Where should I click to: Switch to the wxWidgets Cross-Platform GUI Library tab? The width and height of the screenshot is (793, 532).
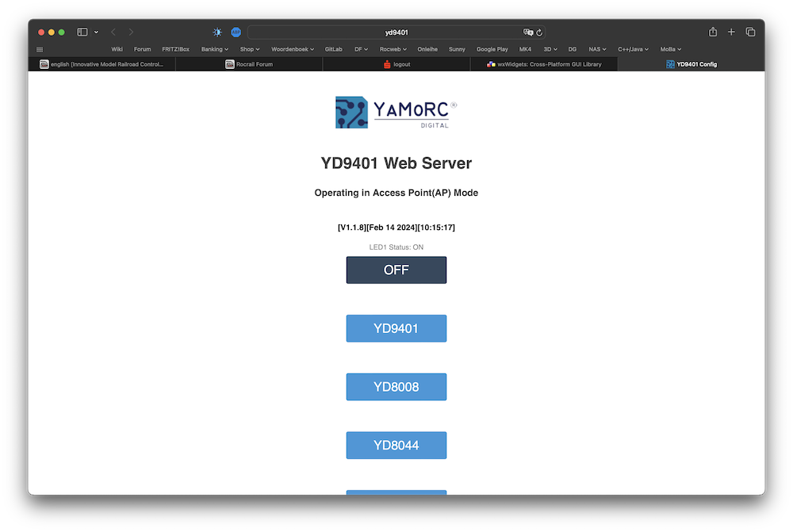tap(544, 64)
